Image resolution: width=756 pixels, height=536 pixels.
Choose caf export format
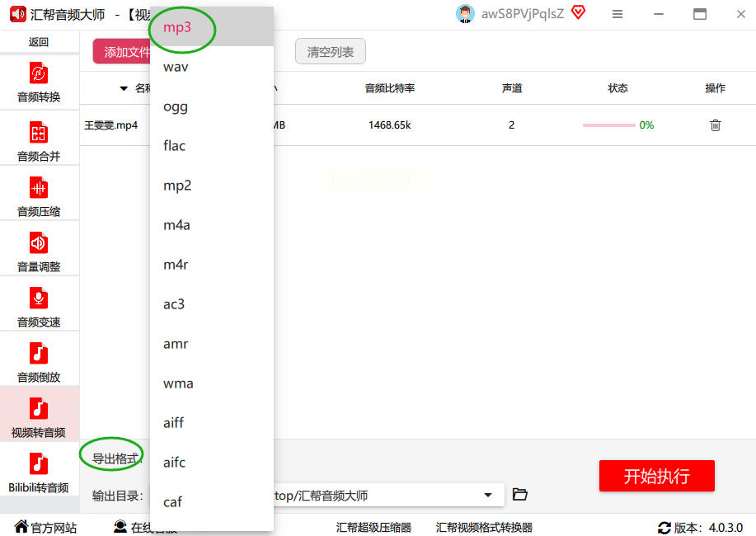[x=212, y=502]
